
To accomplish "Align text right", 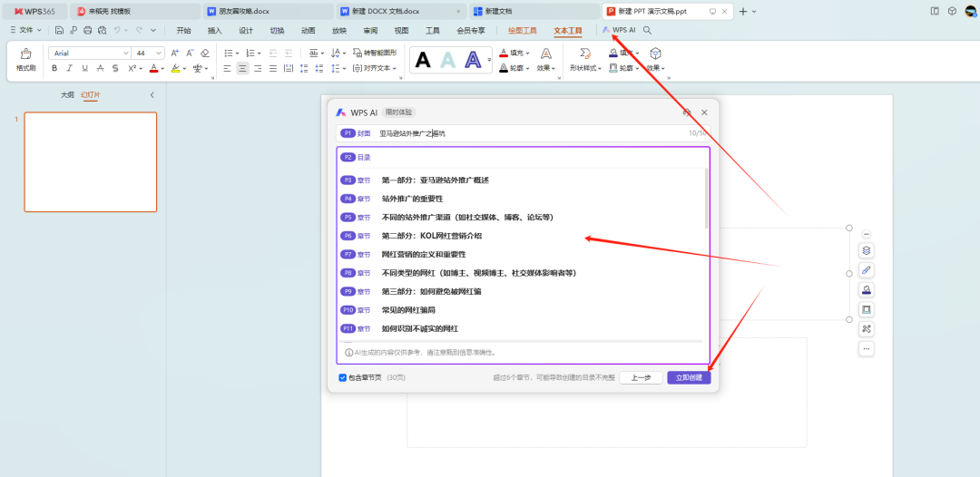I will (x=258, y=68).
